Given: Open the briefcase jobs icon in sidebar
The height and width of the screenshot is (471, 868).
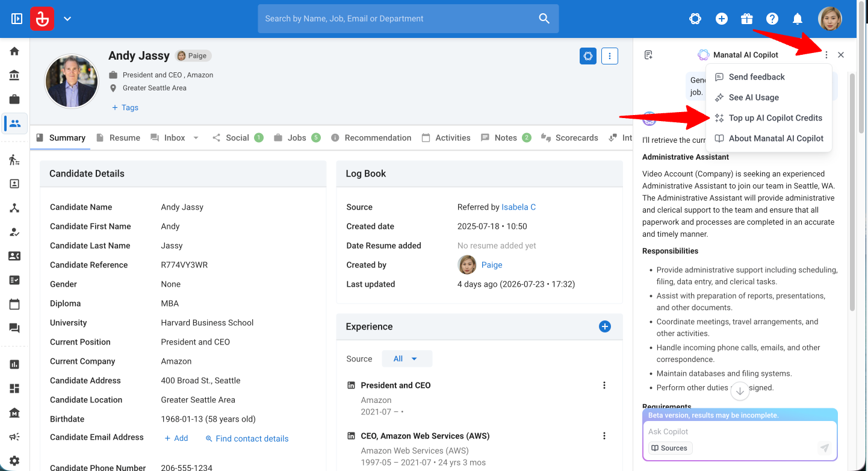Looking at the screenshot, I should [14, 99].
